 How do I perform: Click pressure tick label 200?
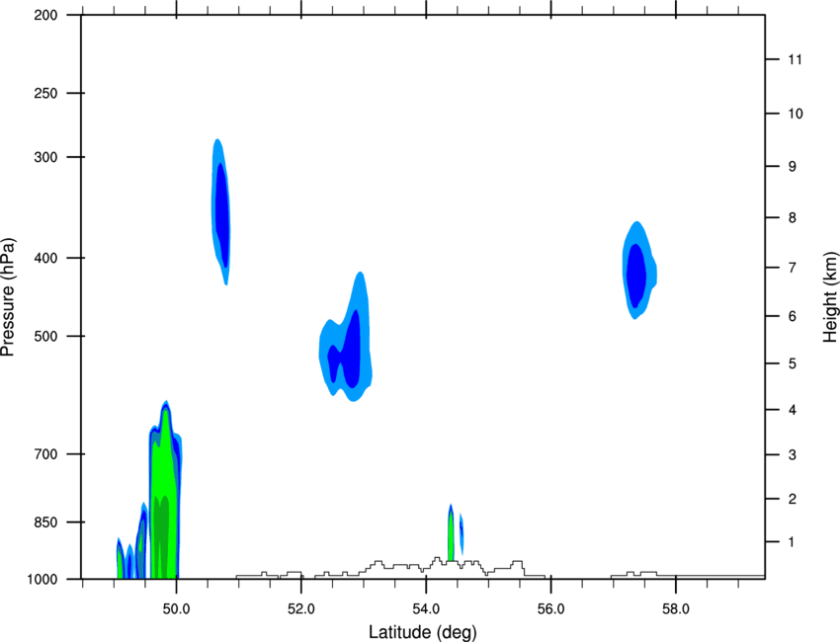click(x=45, y=15)
